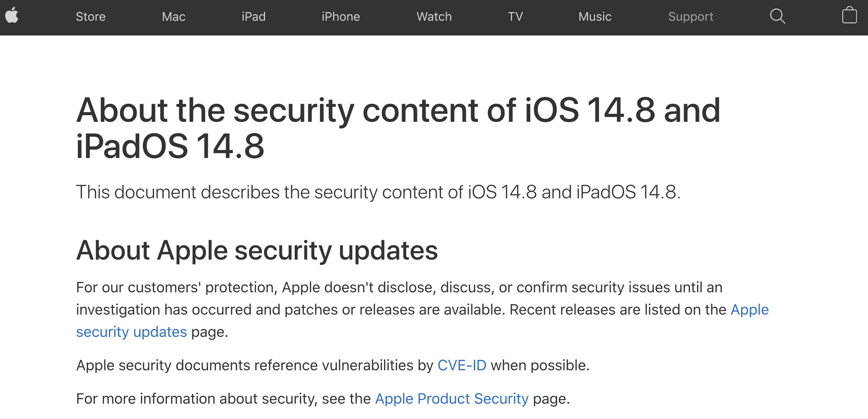Screen dimensions: 868x419
Task: Click the About Apple security updates heading
Action: [257, 250]
